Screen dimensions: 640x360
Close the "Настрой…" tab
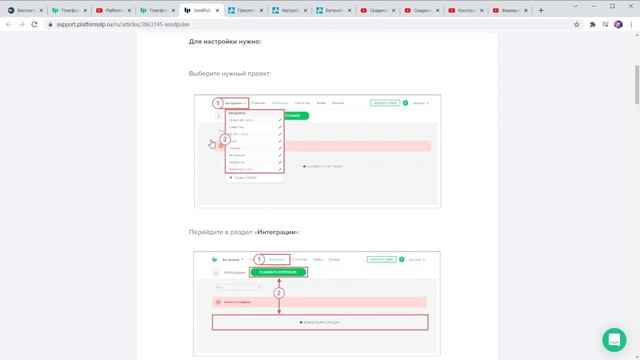click(305, 10)
